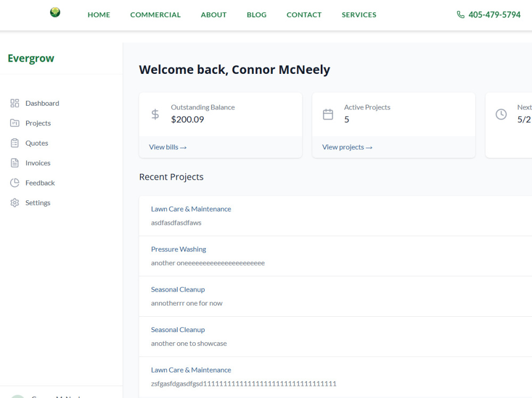Image resolution: width=532 pixels, height=398 pixels.
Task: Open Quotes from the sidebar
Action: (x=37, y=143)
